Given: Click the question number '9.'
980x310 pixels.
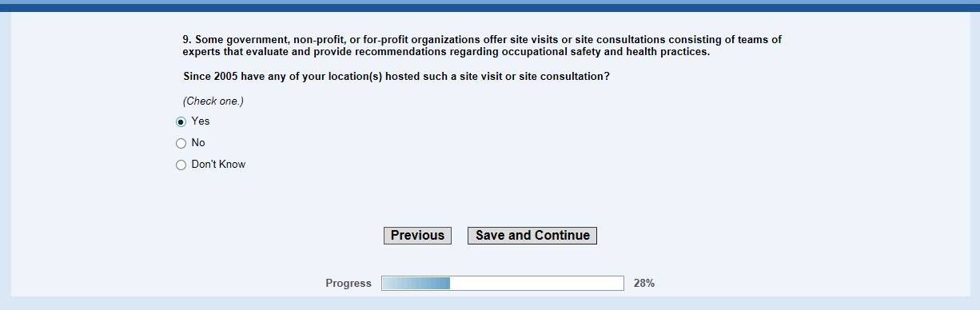Looking at the screenshot, I should (x=187, y=39).
